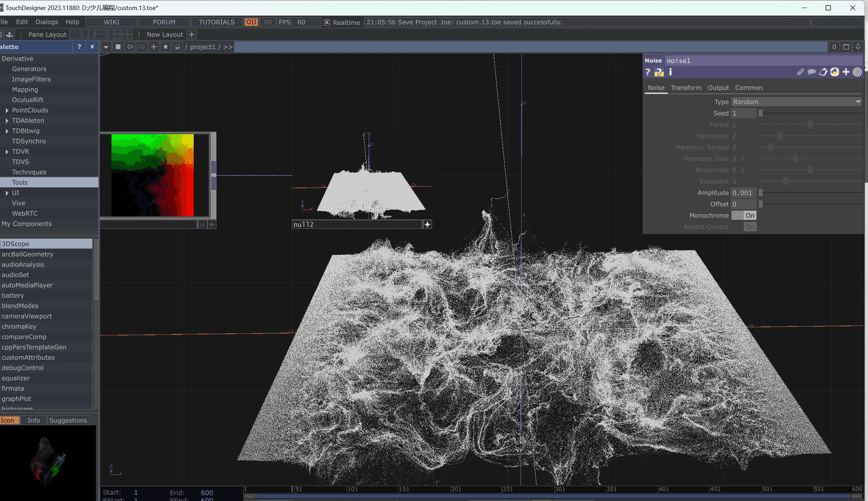Screen dimensions: 868x501
Task: Open the operator info 'i' icon
Action: pos(670,72)
